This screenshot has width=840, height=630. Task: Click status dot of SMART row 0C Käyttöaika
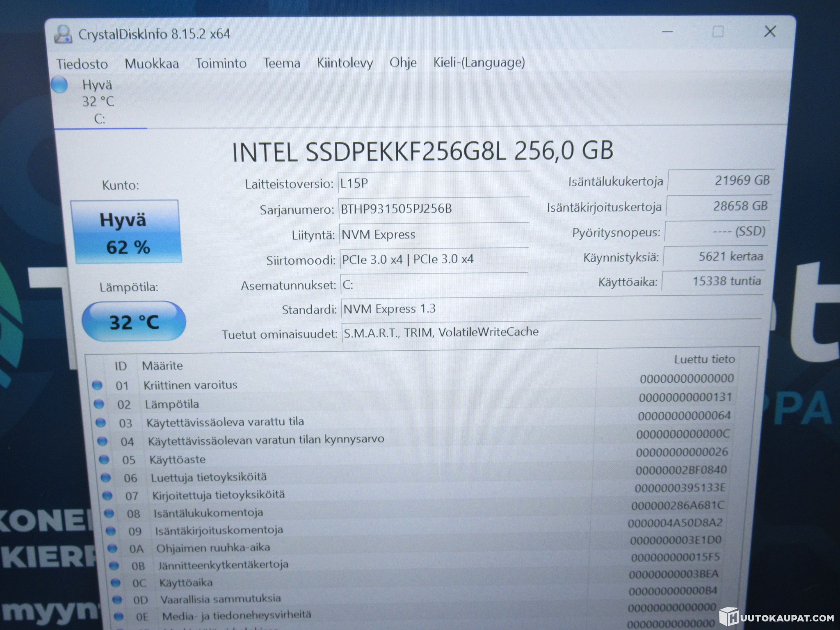[115, 582]
